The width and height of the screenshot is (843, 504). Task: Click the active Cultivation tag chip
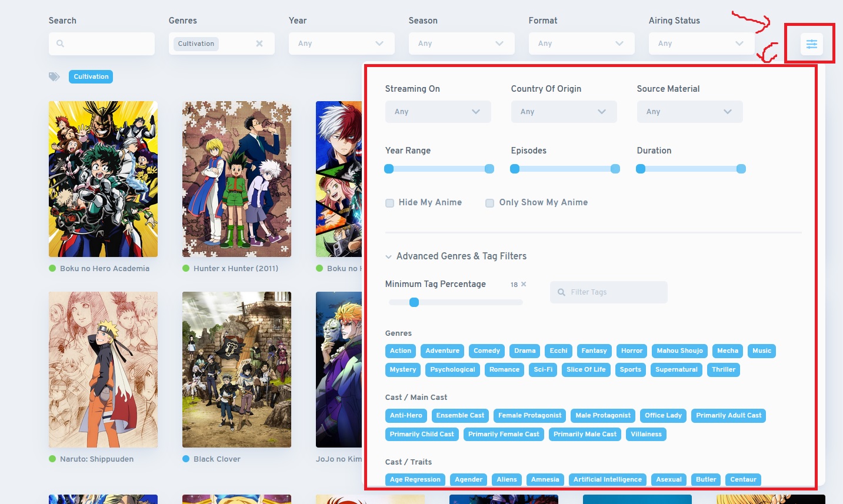click(x=91, y=76)
